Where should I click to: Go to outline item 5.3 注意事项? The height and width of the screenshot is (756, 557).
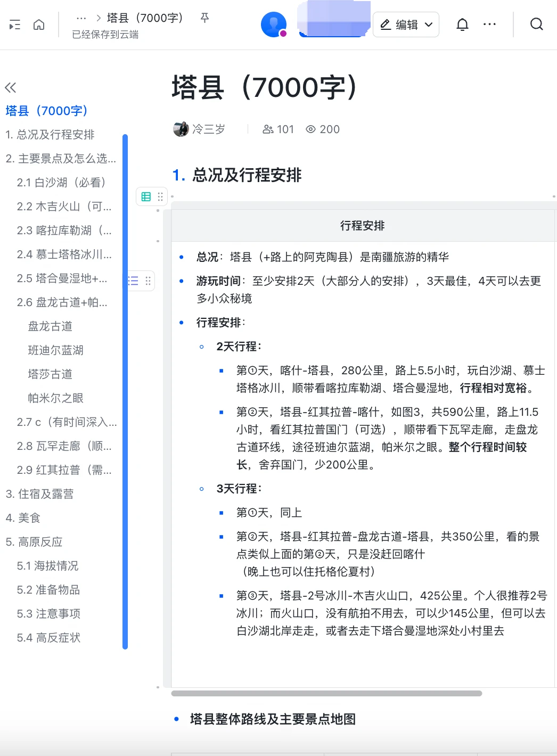48,614
